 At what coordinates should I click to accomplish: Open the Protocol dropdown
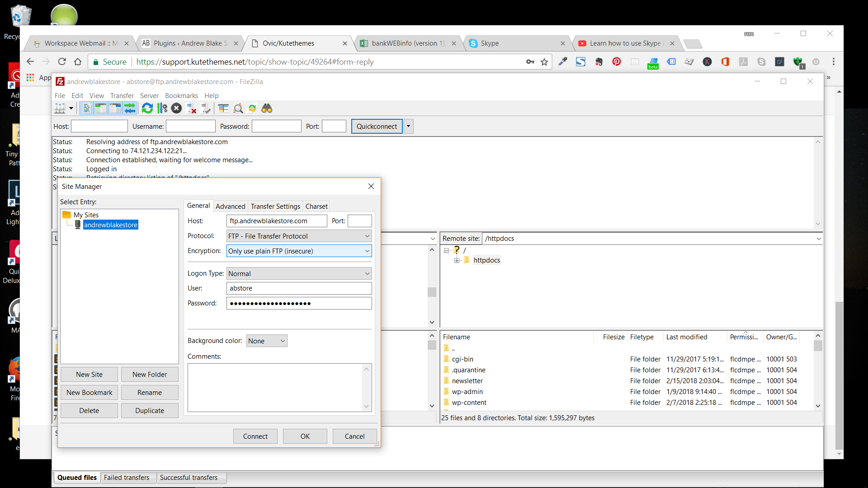(x=299, y=236)
